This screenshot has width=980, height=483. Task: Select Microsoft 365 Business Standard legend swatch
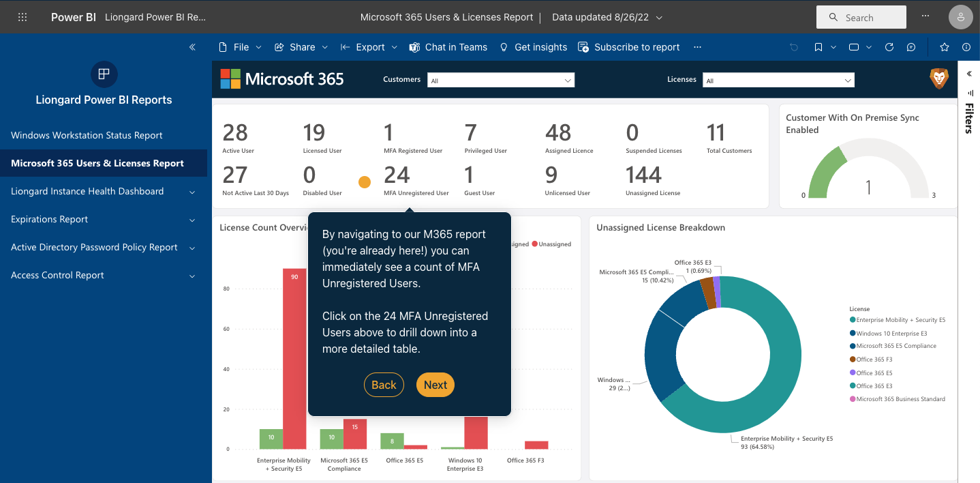pyautogui.click(x=853, y=399)
